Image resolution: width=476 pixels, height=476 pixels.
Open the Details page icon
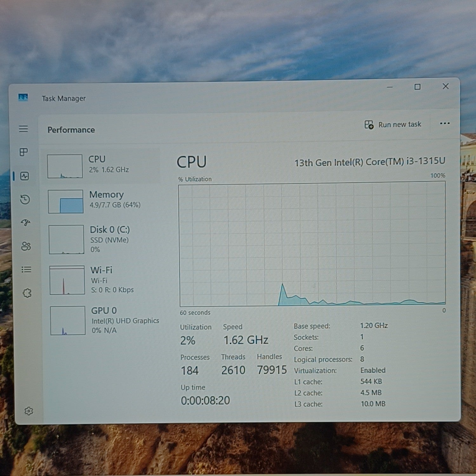pyautogui.click(x=26, y=269)
